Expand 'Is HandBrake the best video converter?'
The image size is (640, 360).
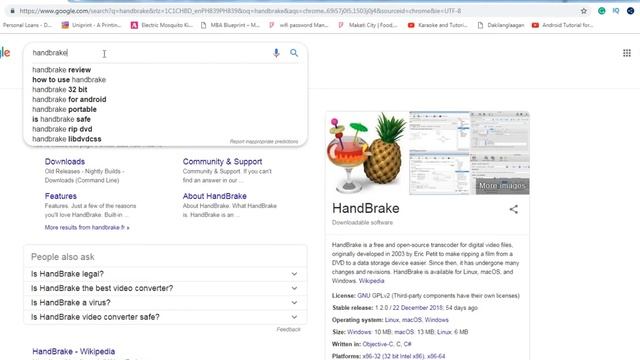(165, 288)
